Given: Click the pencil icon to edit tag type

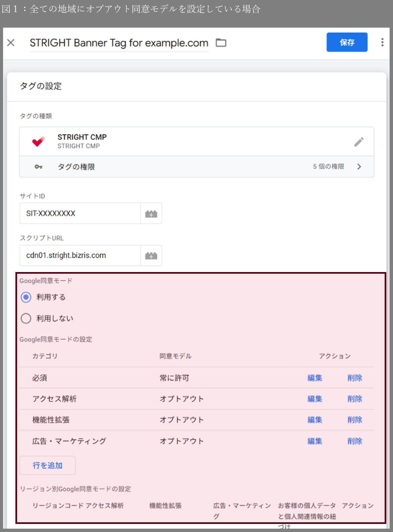Looking at the screenshot, I should point(359,142).
